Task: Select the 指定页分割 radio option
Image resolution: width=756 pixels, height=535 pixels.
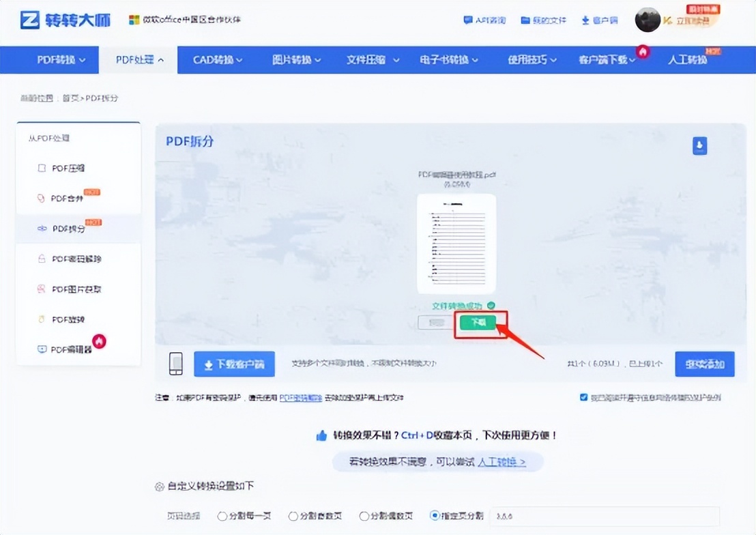Action: point(435,516)
